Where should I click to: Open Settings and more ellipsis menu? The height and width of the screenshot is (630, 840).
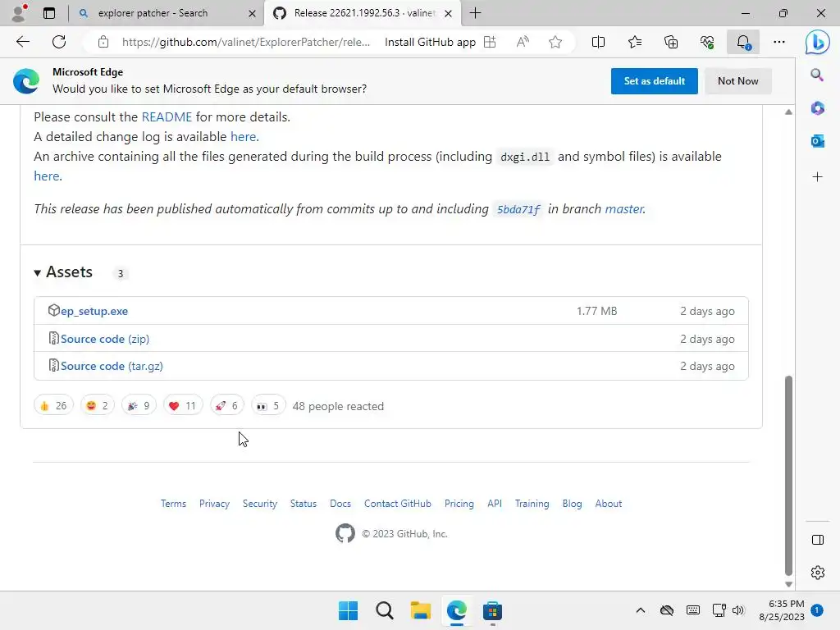pos(779,42)
